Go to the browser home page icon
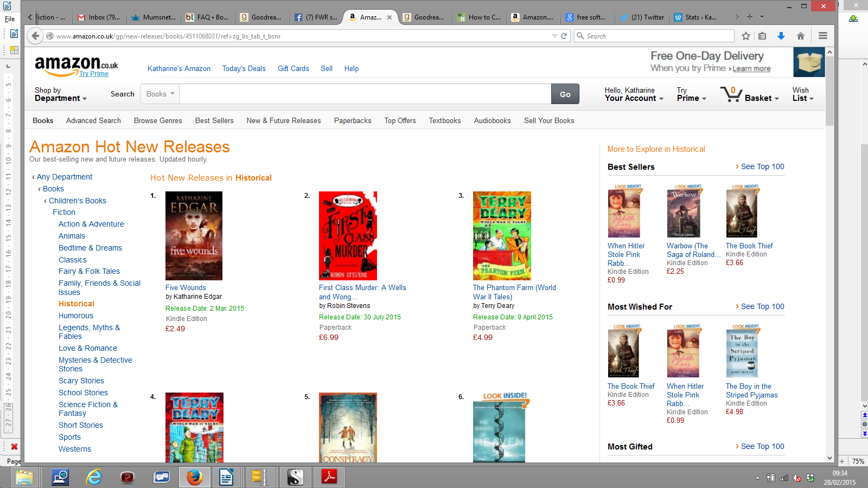 [800, 36]
